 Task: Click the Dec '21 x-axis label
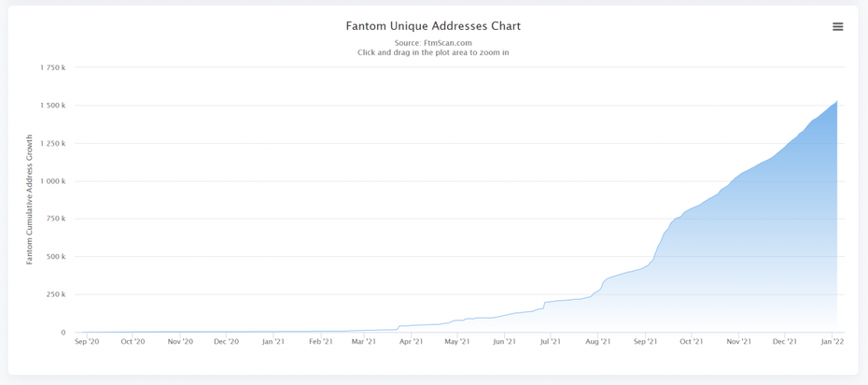pos(784,342)
